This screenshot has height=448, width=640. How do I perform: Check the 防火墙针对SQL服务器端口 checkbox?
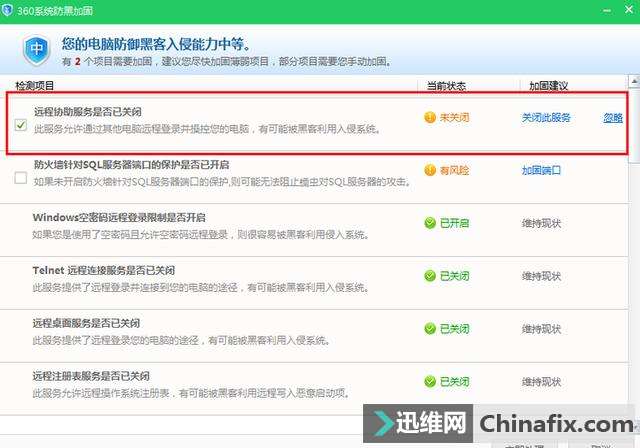[21, 177]
